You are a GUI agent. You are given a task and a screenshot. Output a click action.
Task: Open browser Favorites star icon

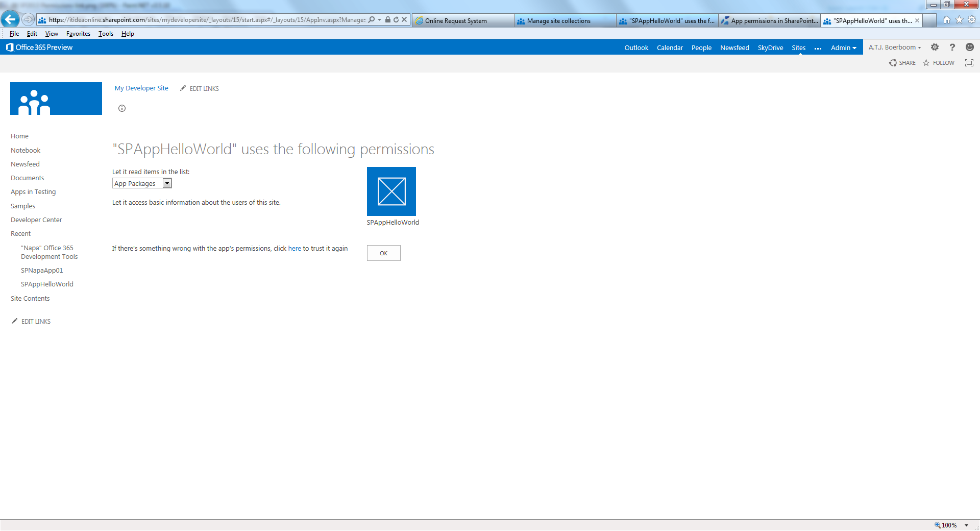(959, 20)
